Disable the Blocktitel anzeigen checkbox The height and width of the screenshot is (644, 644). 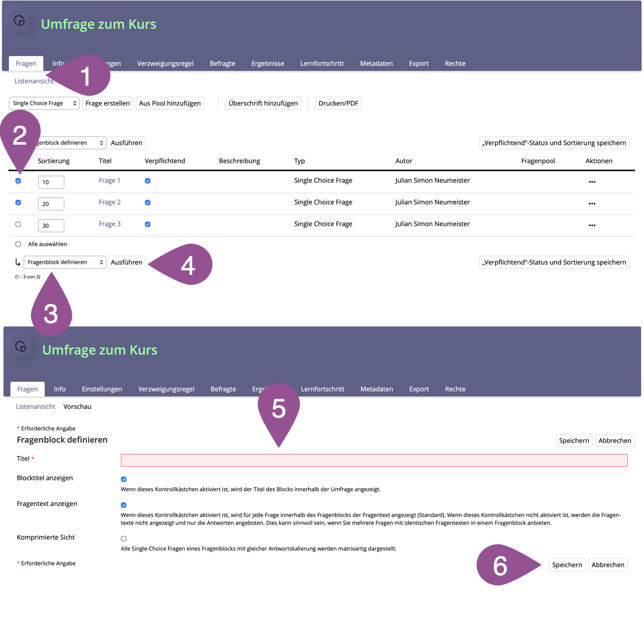[124, 479]
